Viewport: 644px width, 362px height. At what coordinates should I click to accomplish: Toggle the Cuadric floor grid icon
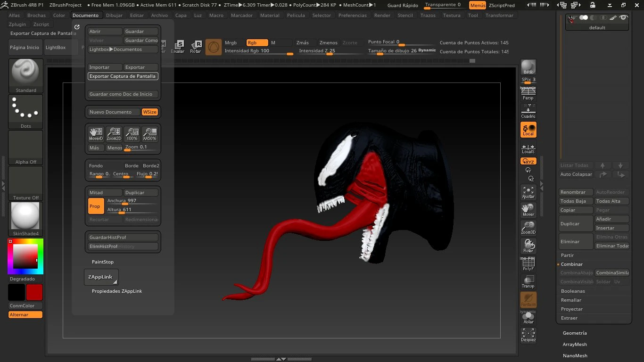(528, 111)
